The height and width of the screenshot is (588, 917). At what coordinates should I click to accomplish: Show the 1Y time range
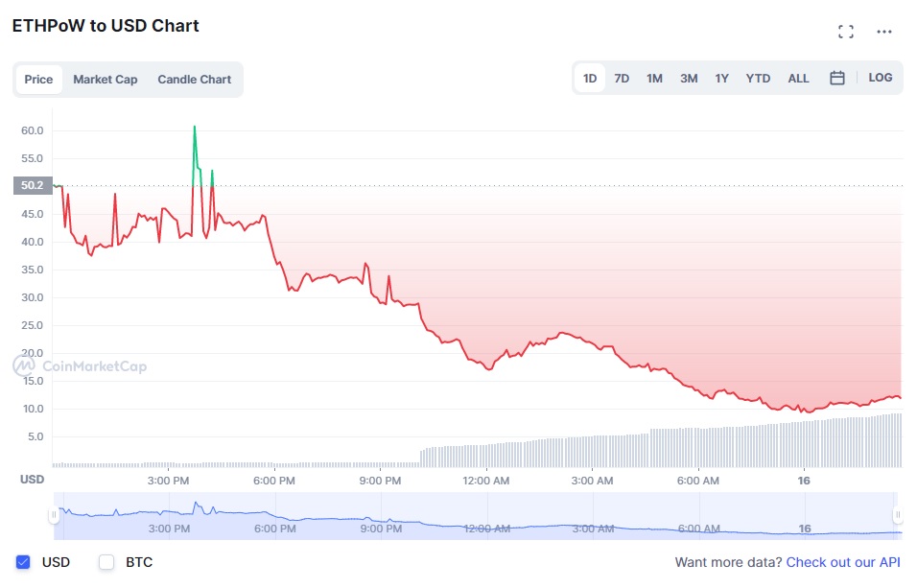[x=721, y=79]
